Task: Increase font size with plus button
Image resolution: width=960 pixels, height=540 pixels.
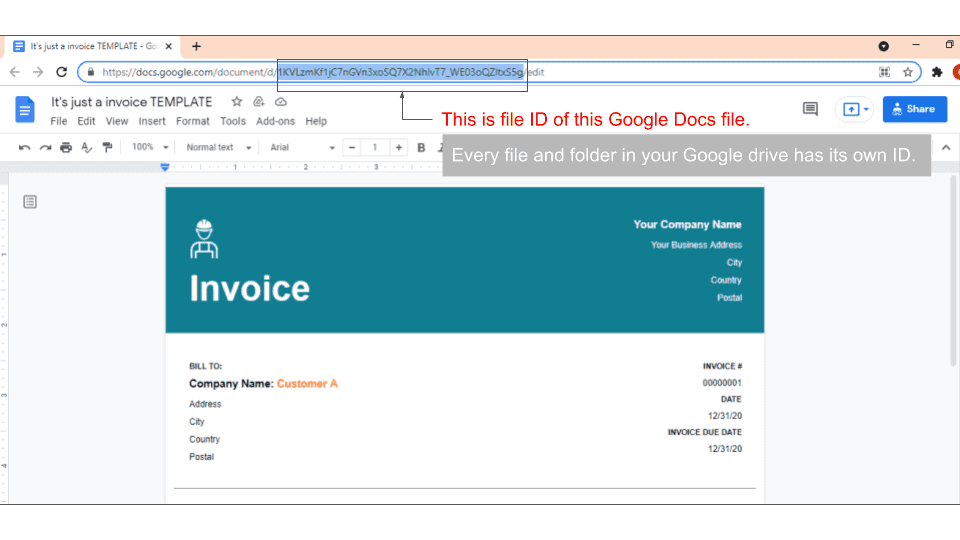Action: point(398,148)
